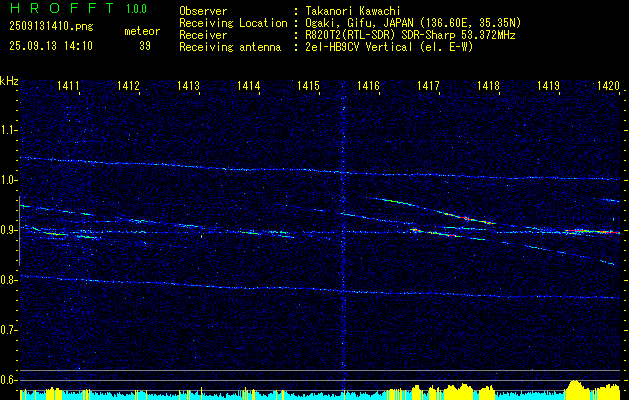The height and width of the screenshot is (400, 629).
Task: Click the 0.9 kHz frequency label
Action: coord(8,230)
